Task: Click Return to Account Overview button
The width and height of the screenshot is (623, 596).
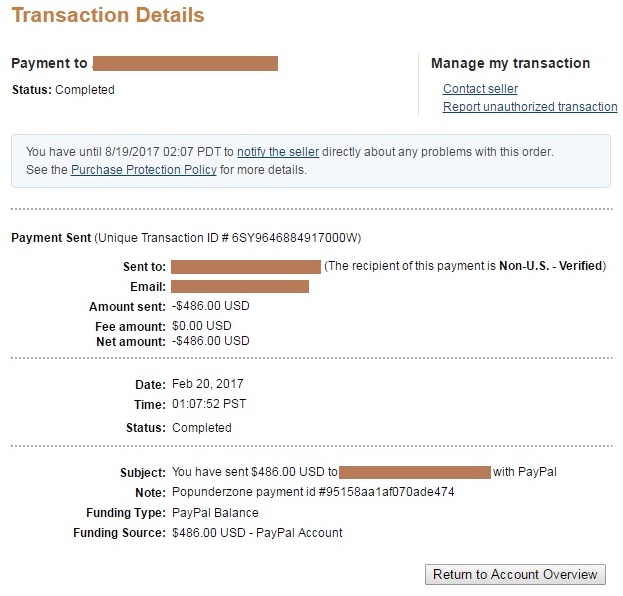Action: click(515, 574)
